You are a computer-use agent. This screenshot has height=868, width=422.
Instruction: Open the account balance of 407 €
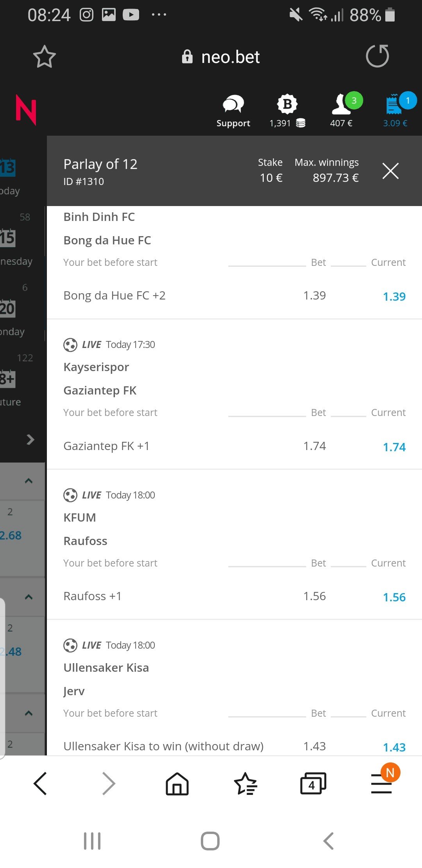point(342,111)
